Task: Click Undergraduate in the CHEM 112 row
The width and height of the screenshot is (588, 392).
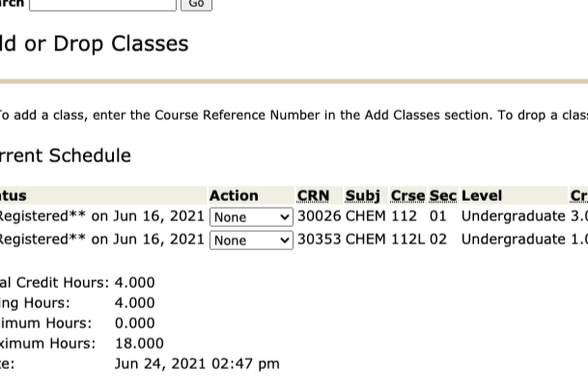Action: (x=513, y=216)
